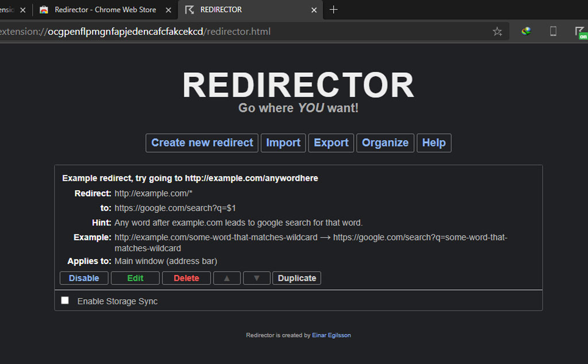Open a new browser tab with the plus icon
This screenshot has height=364, width=588.
tap(334, 9)
